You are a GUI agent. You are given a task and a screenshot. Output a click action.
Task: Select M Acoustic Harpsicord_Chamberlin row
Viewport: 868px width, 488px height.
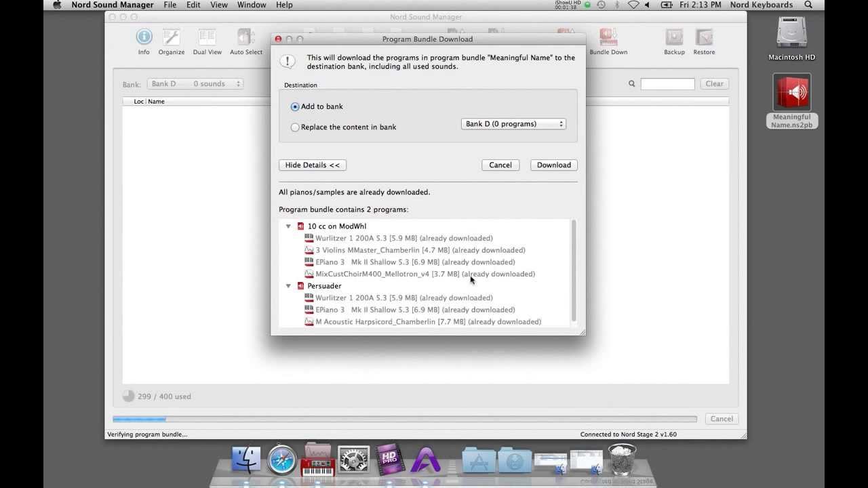[422, 322]
